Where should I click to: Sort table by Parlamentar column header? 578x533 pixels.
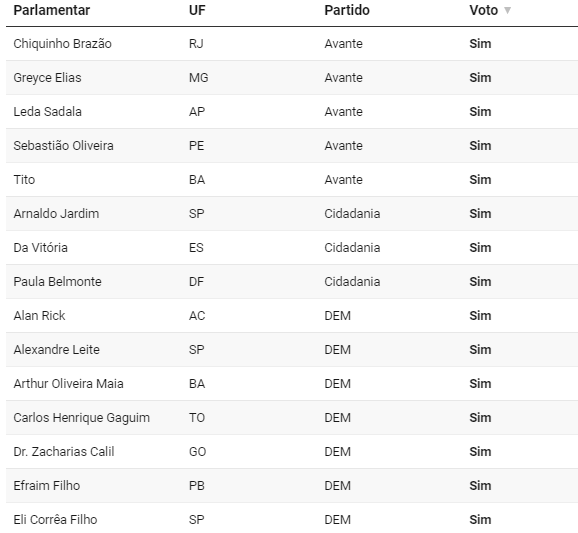(52, 10)
